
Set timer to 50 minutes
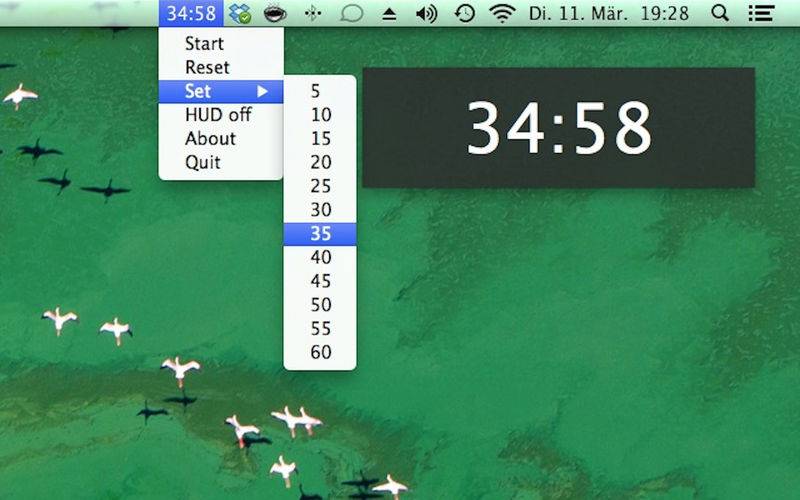(320, 305)
